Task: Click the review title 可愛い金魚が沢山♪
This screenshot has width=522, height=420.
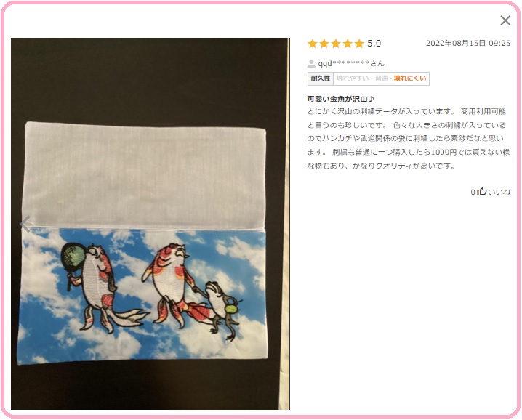Action: coord(340,99)
